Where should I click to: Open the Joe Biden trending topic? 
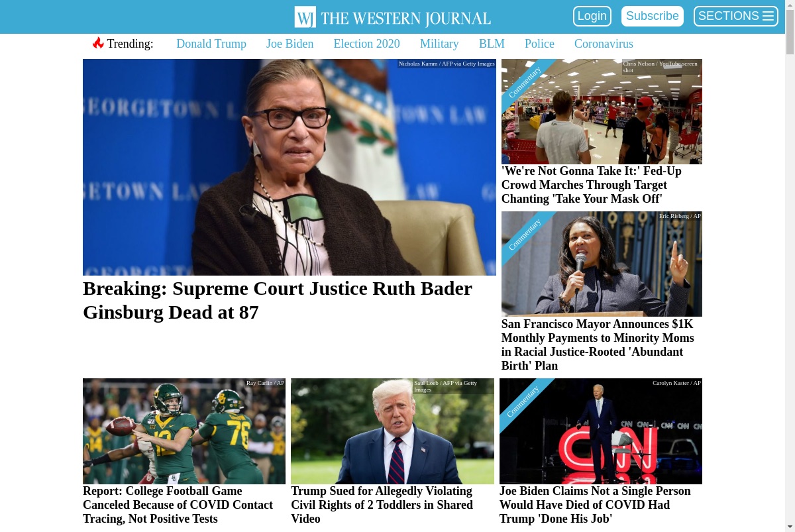point(290,44)
